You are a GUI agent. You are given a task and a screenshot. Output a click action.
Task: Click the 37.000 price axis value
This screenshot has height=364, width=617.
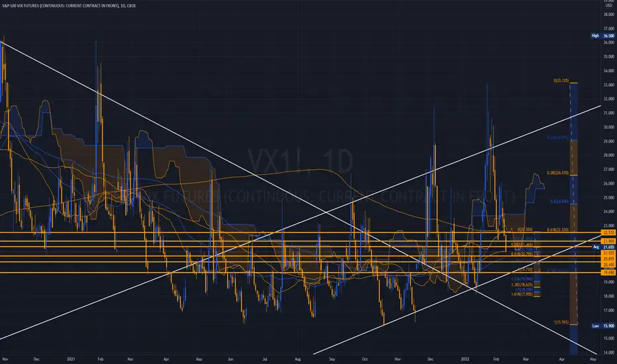[x=609, y=28]
